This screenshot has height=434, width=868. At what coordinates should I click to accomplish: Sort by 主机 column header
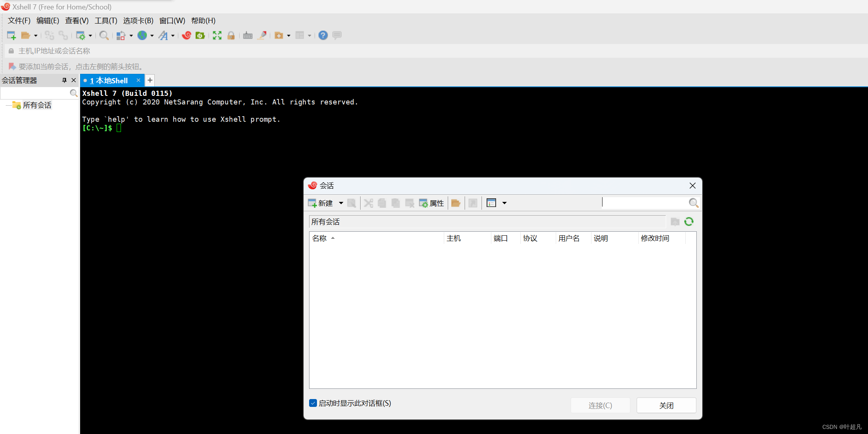click(467, 238)
